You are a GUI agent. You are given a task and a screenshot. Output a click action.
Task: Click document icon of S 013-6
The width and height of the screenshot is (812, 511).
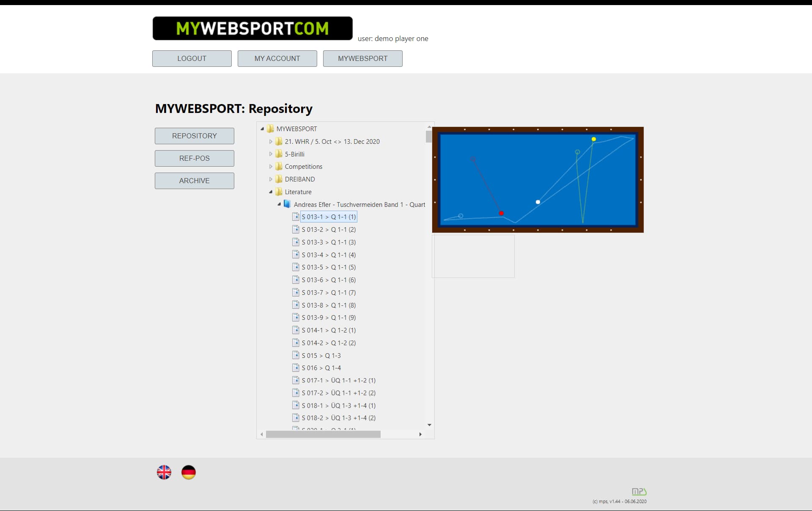pos(296,280)
